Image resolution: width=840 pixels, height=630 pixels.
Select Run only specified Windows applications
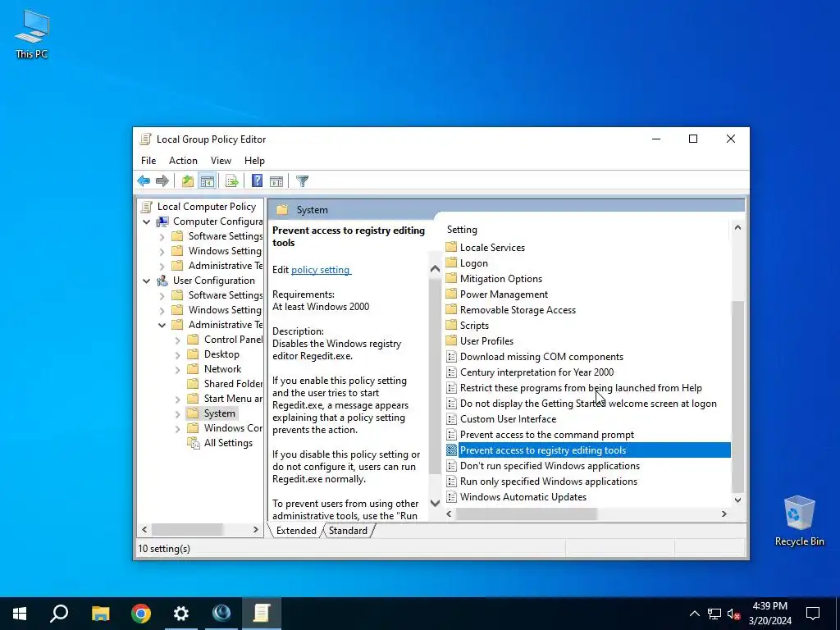(549, 481)
